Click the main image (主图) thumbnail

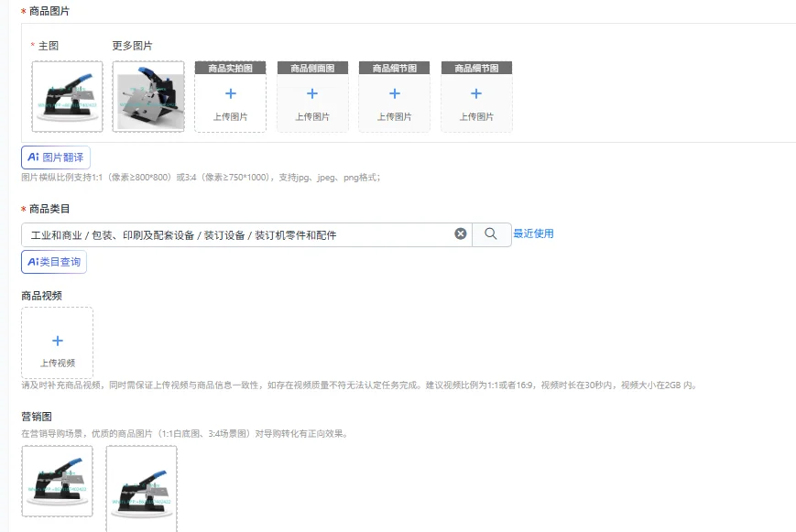coord(67,96)
